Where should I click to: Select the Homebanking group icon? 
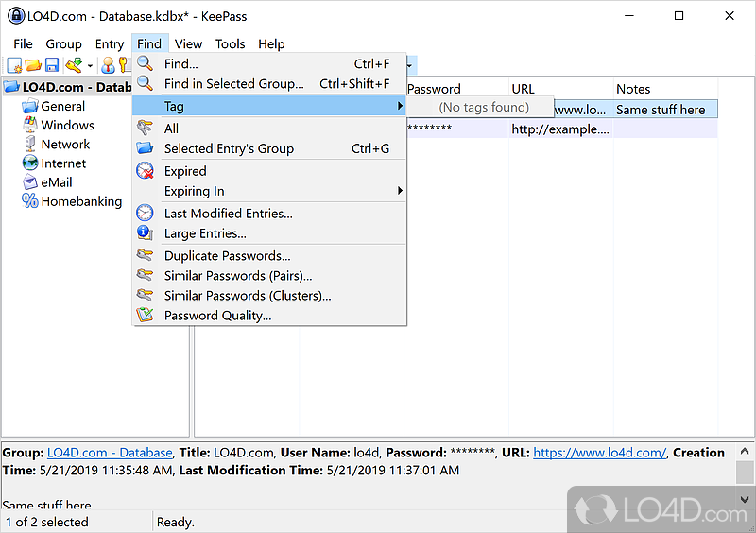pyautogui.click(x=30, y=201)
